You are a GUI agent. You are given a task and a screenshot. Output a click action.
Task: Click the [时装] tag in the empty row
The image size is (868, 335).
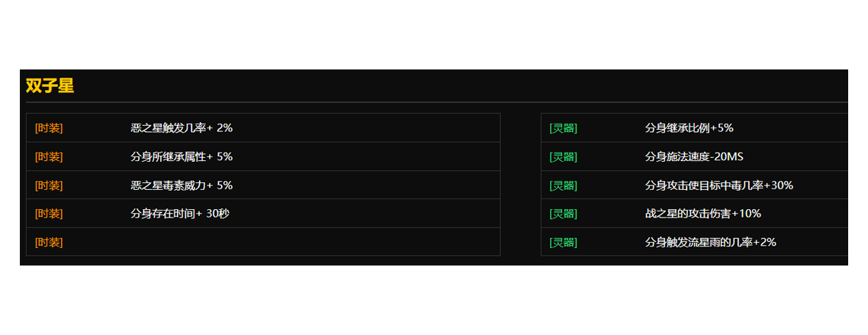pyautogui.click(x=49, y=243)
